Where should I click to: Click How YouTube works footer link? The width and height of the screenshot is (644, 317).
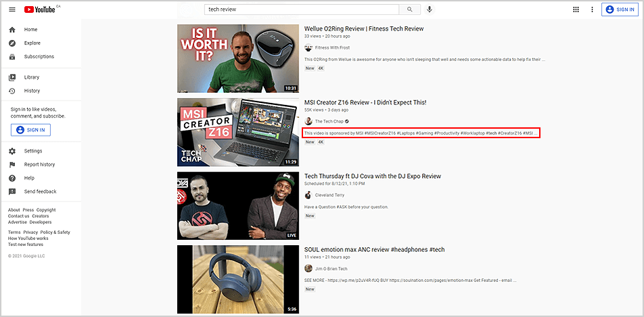[x=28, y=238]
